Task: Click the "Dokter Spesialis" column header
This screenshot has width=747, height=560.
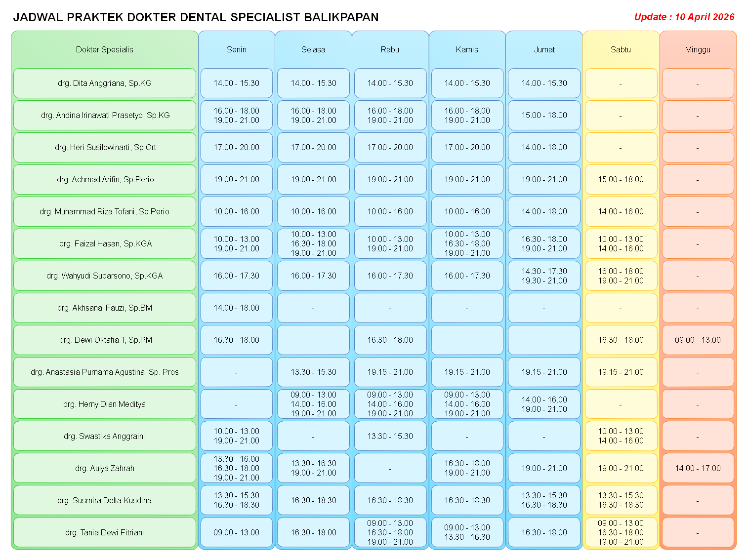Action: pos(104,49)
